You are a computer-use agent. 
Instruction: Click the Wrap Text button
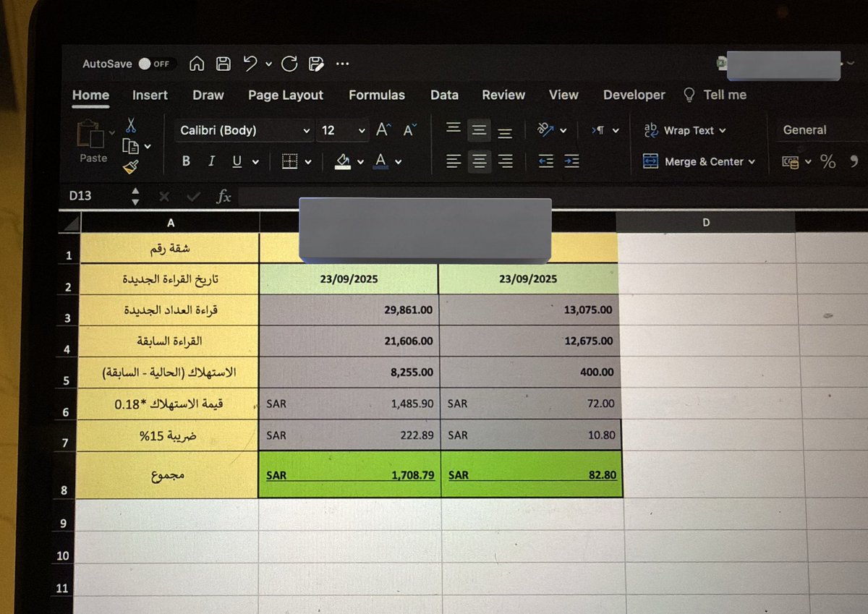(684, 130)
